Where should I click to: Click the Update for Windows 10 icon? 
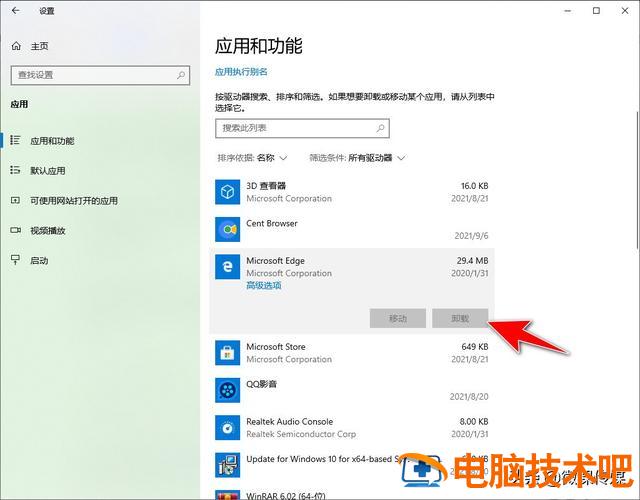(227, 465)
